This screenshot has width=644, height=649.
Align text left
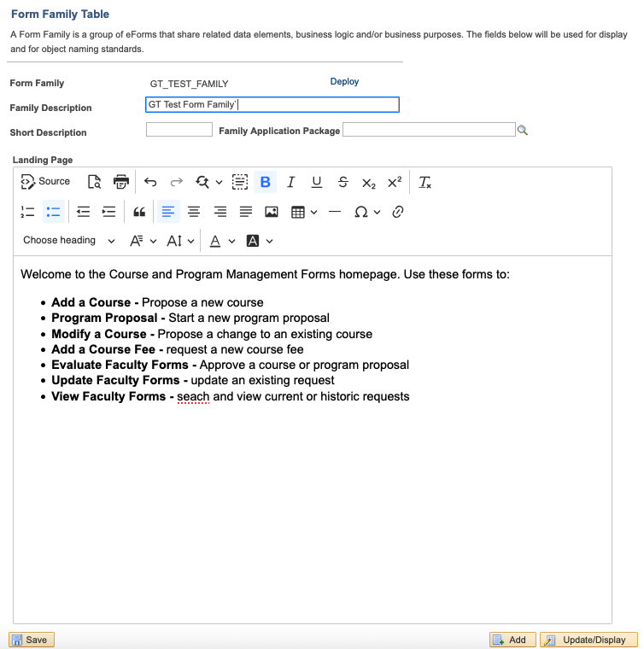pos(168,212)
